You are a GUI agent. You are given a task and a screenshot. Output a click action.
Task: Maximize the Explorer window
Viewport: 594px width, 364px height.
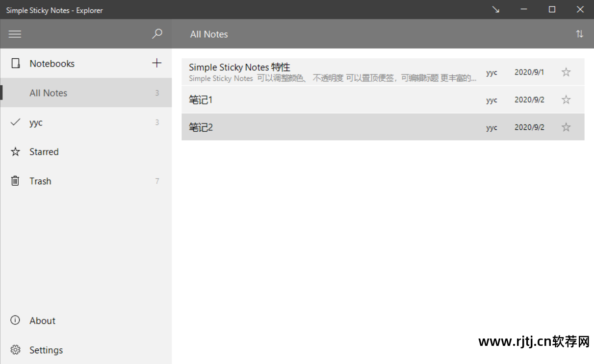552,9
